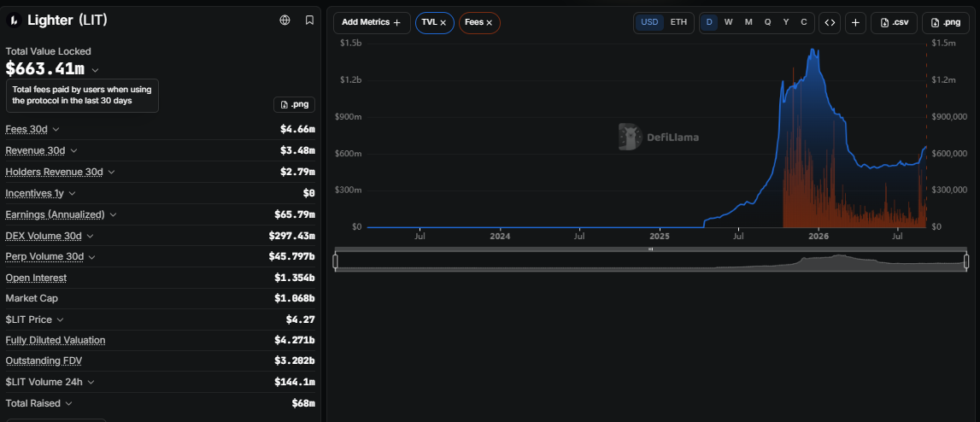980x422 pixels.
Task: Click the 2026 x-axis label
Action: click(x=819, y=237)
